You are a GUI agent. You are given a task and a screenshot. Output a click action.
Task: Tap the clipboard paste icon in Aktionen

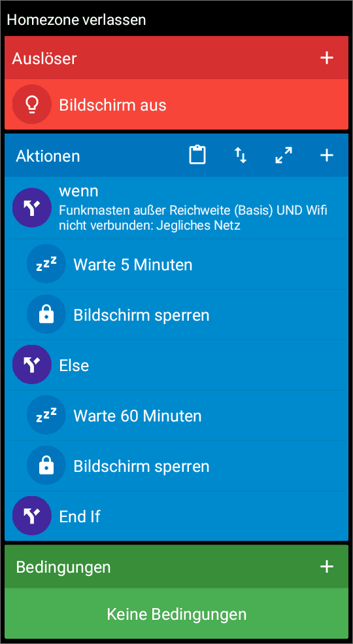pyautogui.click(x=197, y=155)
